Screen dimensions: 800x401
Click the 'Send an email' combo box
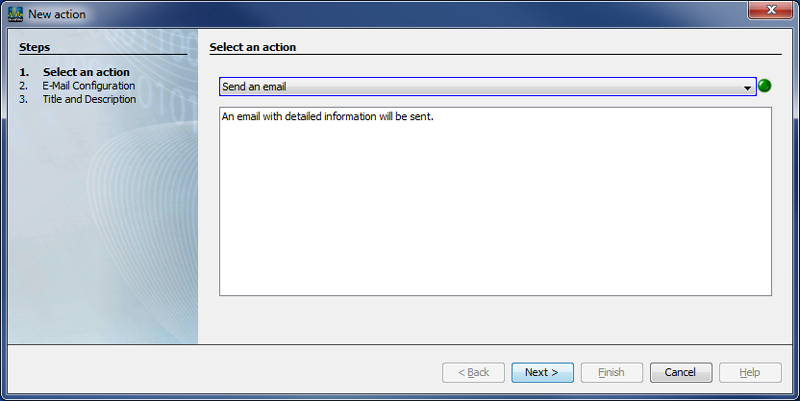[x=480, y=87]
